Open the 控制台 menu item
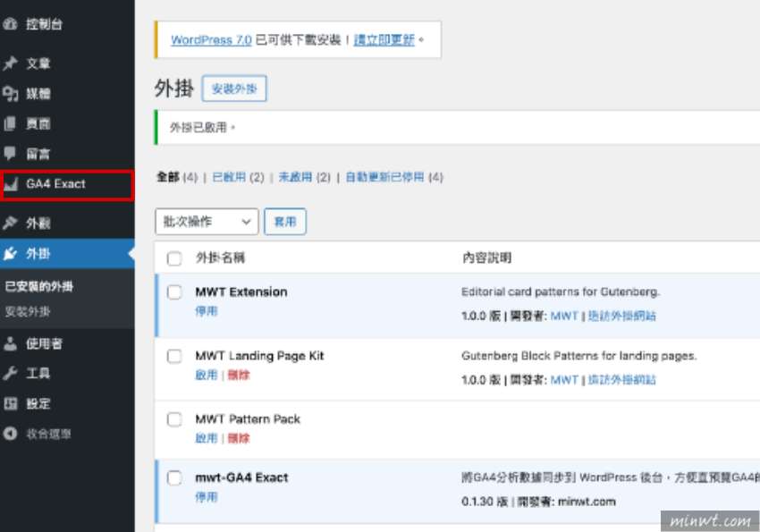Image resolution: width=760 pixels, height=532 pixels. click(x=44, y=24)
